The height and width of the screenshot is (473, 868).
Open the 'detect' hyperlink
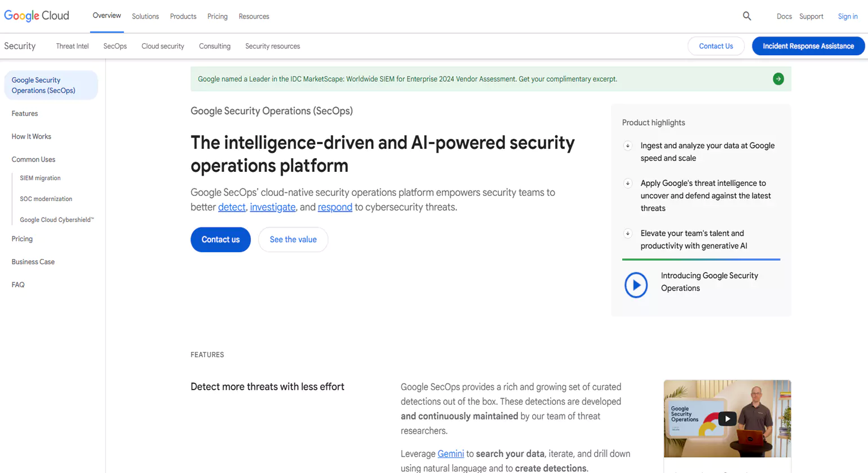tap(231, 207)
